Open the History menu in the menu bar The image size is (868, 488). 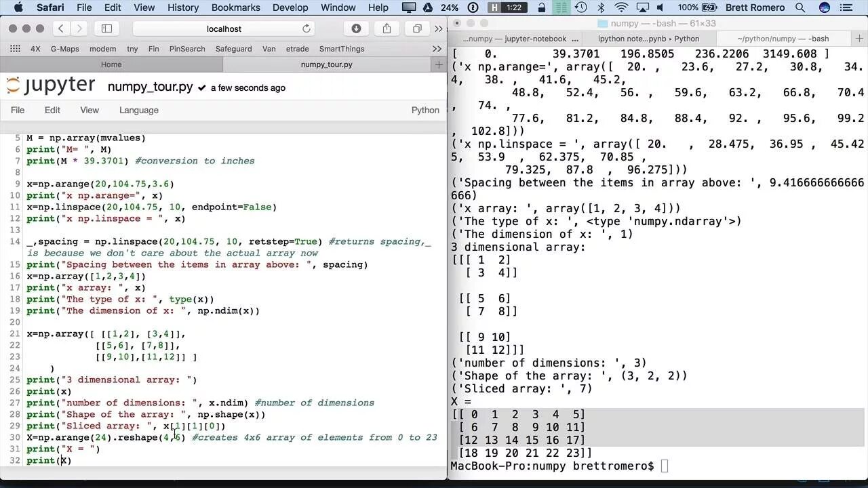tap(183, 7)
